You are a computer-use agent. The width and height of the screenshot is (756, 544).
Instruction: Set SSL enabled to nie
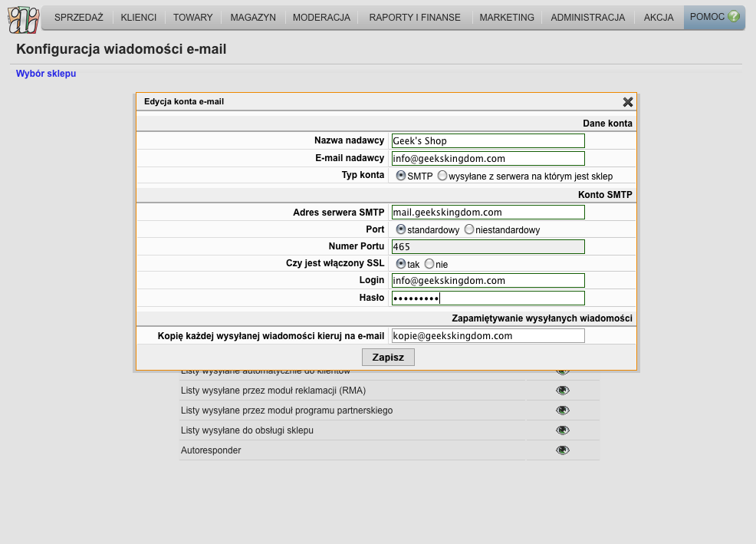point(429,263)
